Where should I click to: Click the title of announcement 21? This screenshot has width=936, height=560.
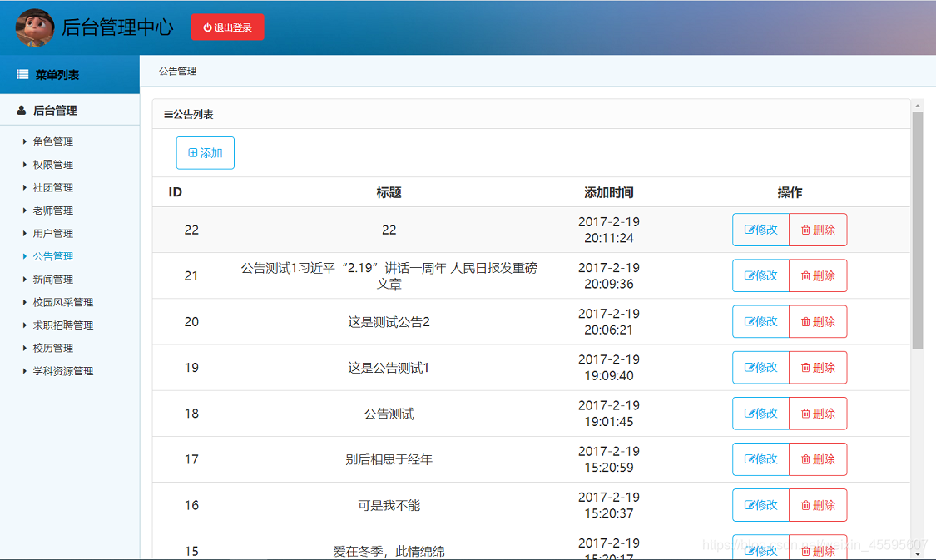coord(389,275)
